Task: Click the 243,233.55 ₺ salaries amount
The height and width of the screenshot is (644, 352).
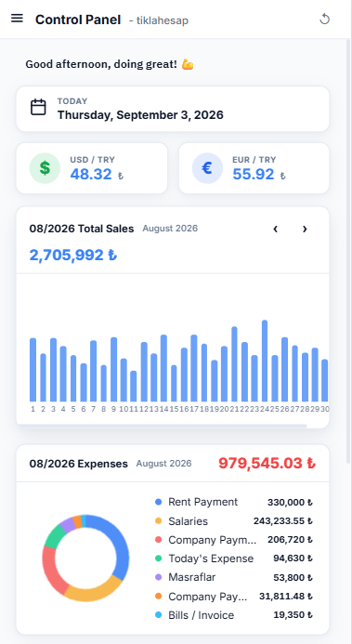Action: pos(283,521)
